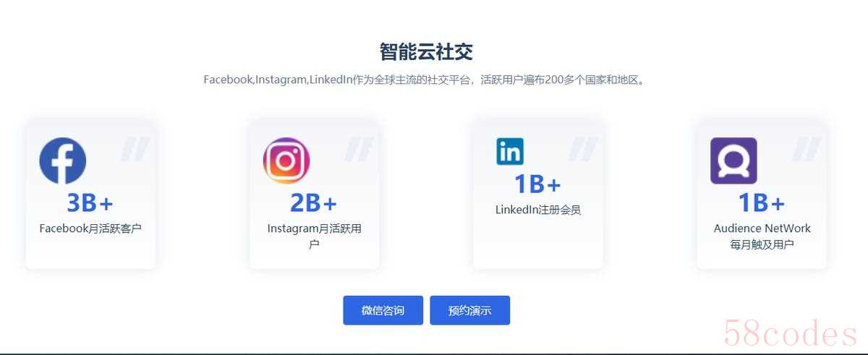Click the Facebook月活跃客户 label
Image resolution: width=868 pixels, height=355 pixels.
point(90,228)
